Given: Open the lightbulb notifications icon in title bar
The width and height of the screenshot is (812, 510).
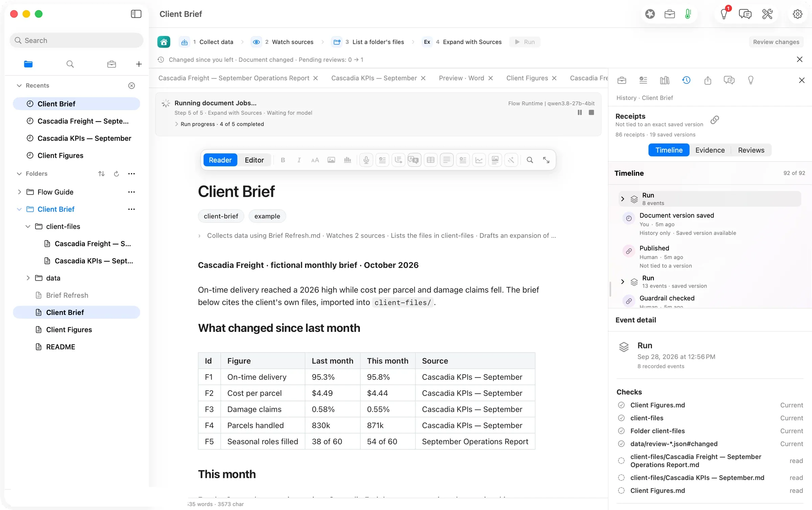Looking at the screenshot, I should 724,14.
